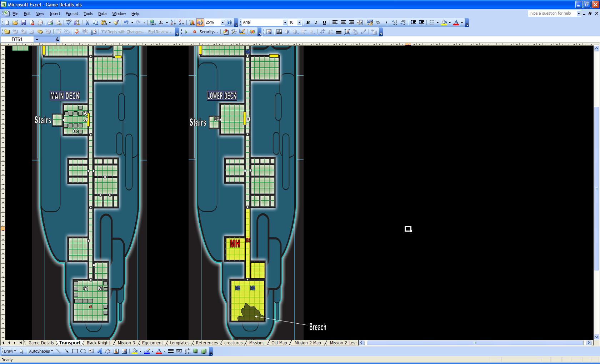
Task: Choose the Arrow drawing tool
Action: 67,351
